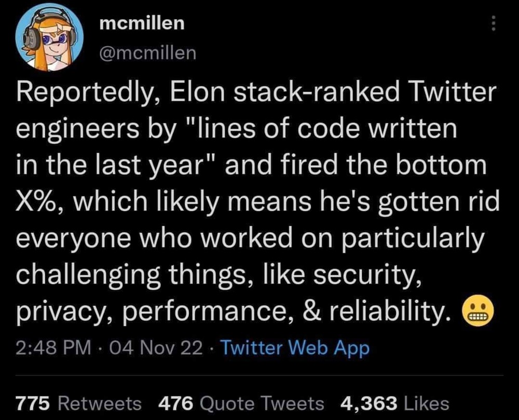Open the three-dot more options menu
The width and height of the screenshot is (519, 420).
pyautogui.click(x=493, y=22)
